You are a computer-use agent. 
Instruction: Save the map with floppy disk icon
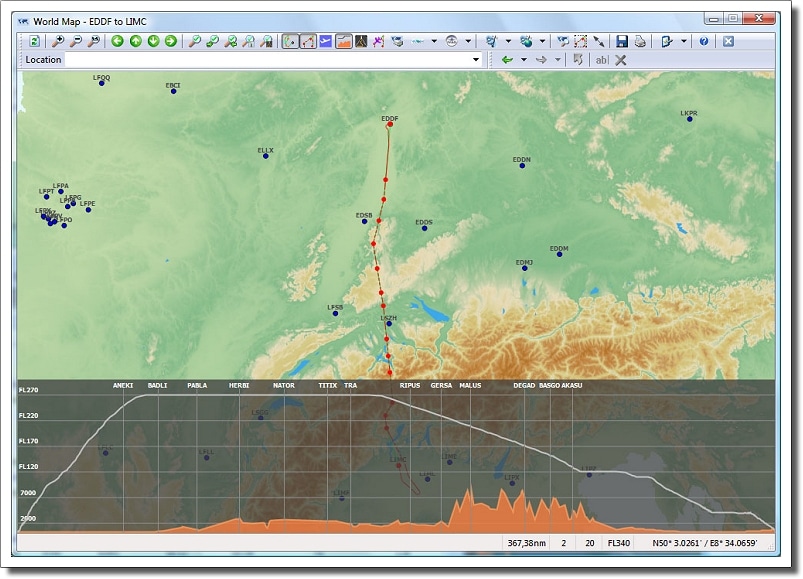[x=621, y=41]
